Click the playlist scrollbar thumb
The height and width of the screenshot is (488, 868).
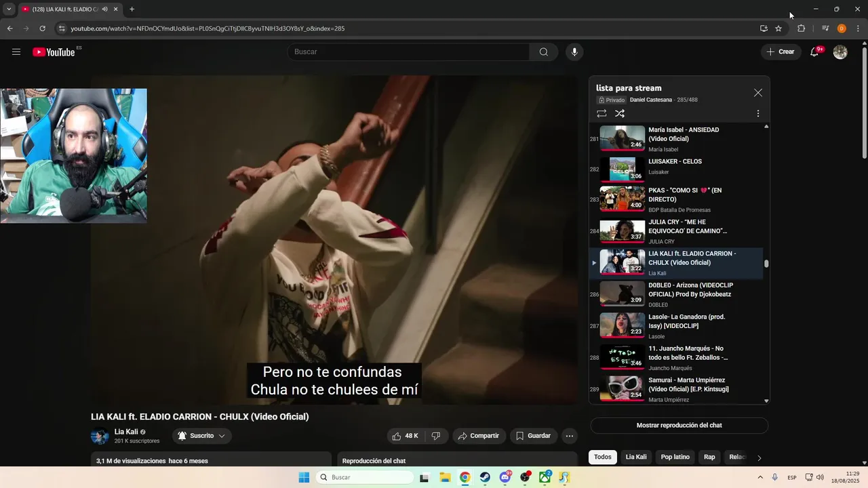point(767,264)
